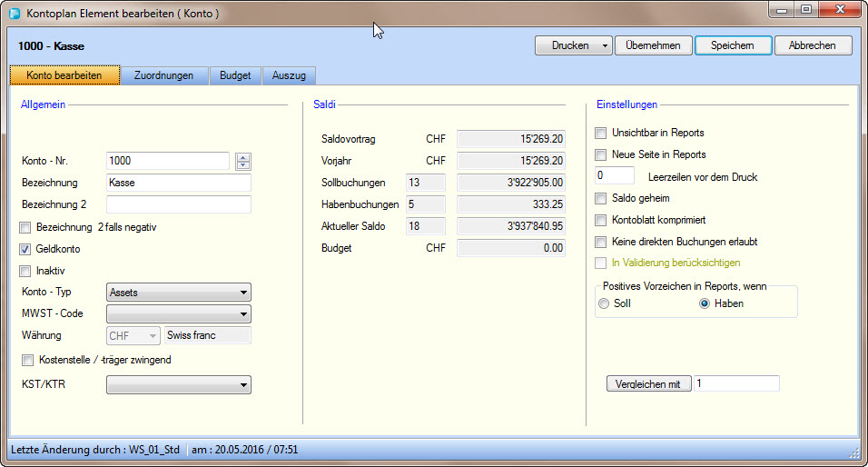
Task: Increment the Konto-Nr. spinner up arrow
Action: click(242, 156)
